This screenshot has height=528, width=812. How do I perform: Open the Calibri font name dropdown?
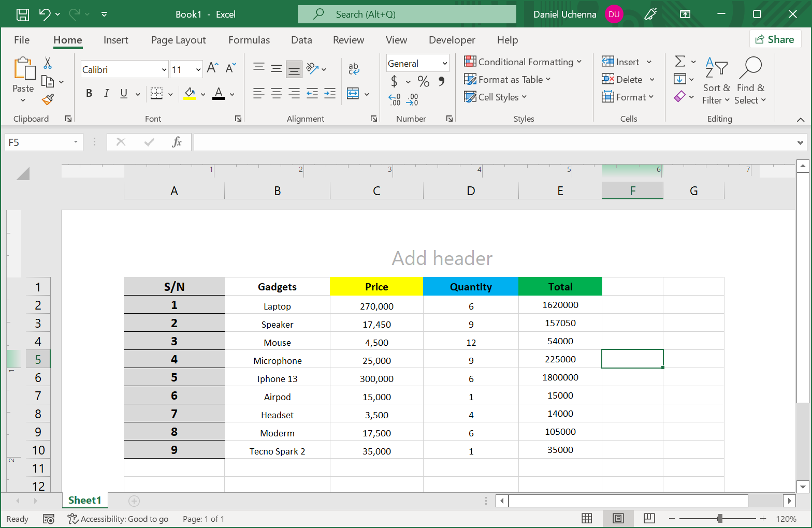164,69
